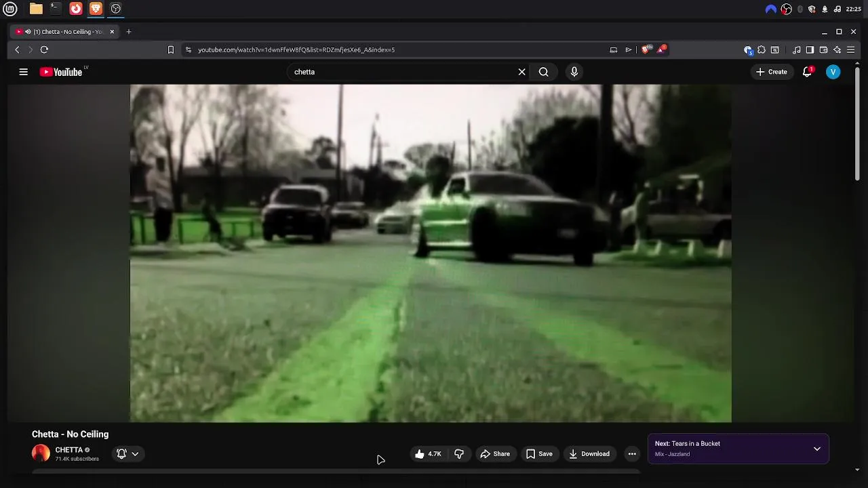Mute the tab via its speaker icon
868x488 pixels.
point(28,32)
